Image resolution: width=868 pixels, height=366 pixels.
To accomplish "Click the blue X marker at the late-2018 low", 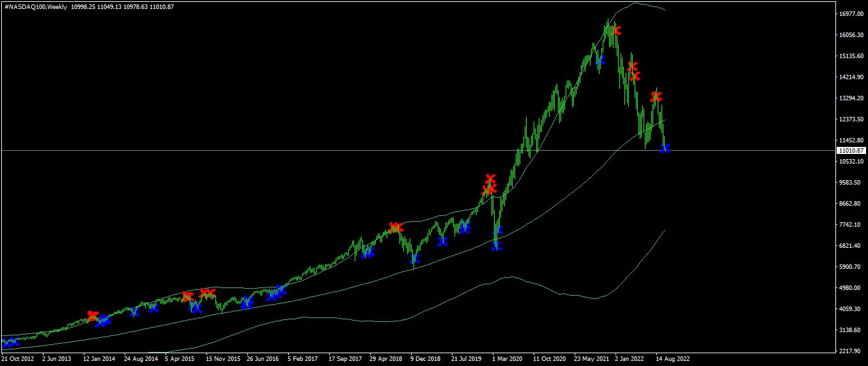I will [x=415, y=259].
